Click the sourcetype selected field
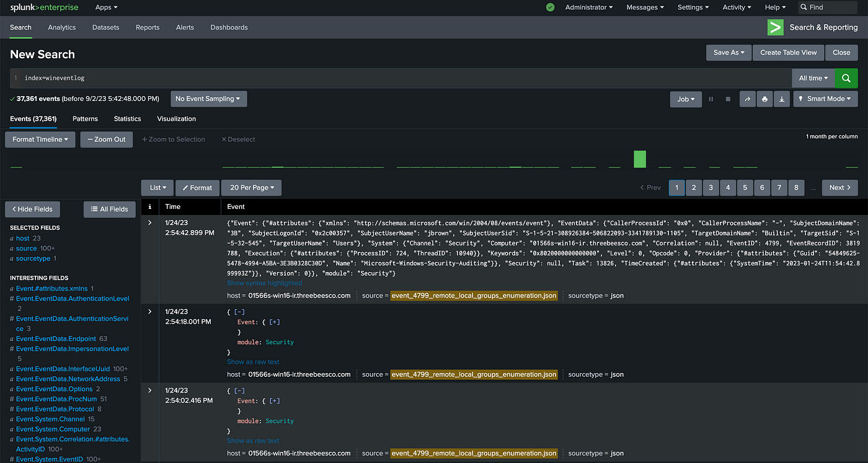868x463 pixels. point(33,258)
